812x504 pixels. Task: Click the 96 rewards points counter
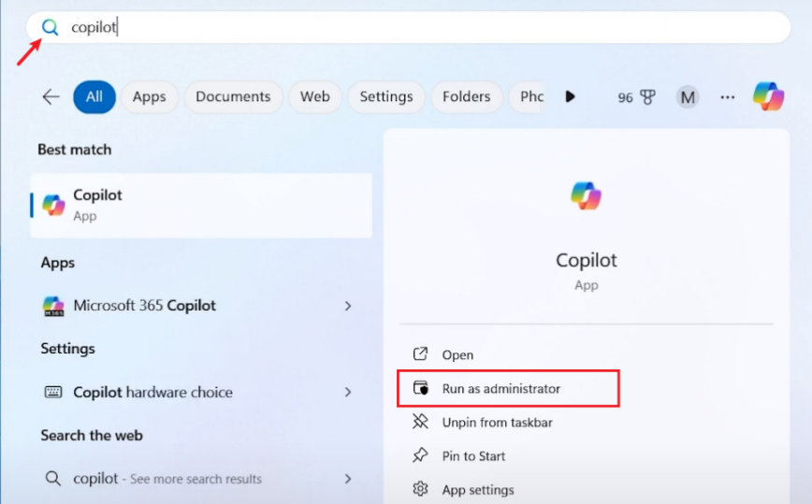click(625, 97)
